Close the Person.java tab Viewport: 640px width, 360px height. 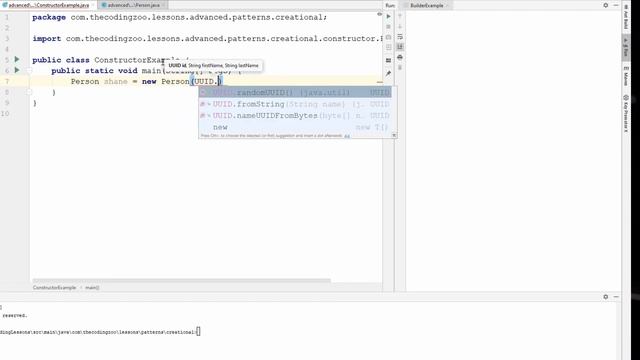(x=163, y=5)
